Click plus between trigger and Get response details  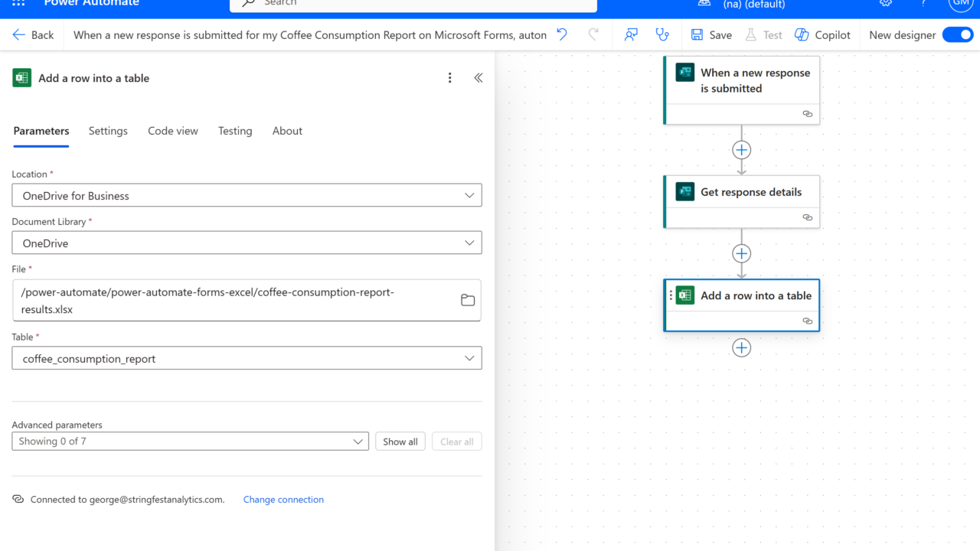pos(741,150)
